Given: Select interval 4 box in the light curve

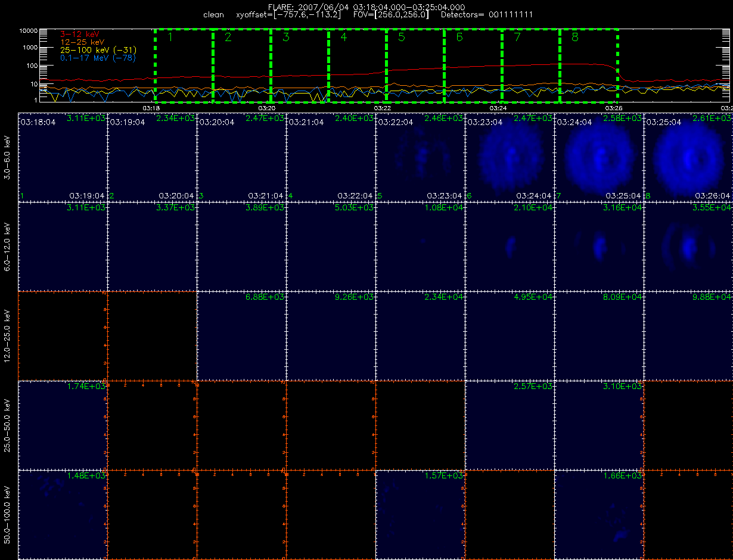Looking at the screenshot, I should (357, 64).
